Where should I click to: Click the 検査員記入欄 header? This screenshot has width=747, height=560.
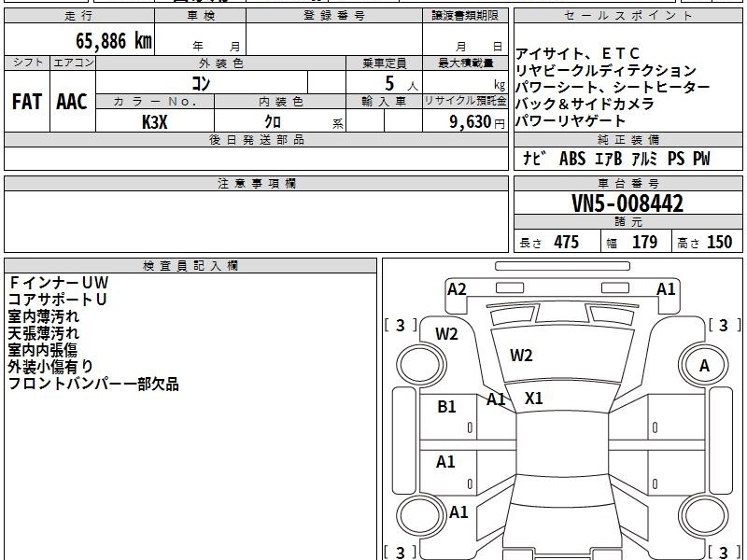[x=190, y=266]
